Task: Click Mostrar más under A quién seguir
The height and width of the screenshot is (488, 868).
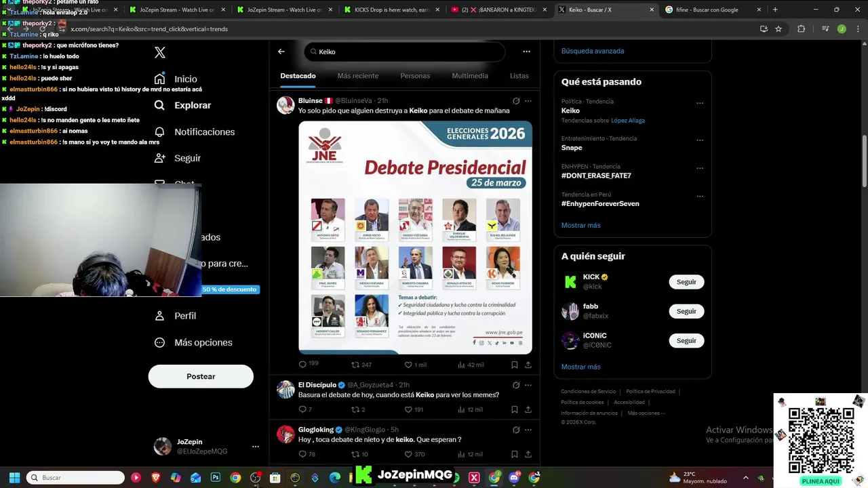Action: coord(580,367)
